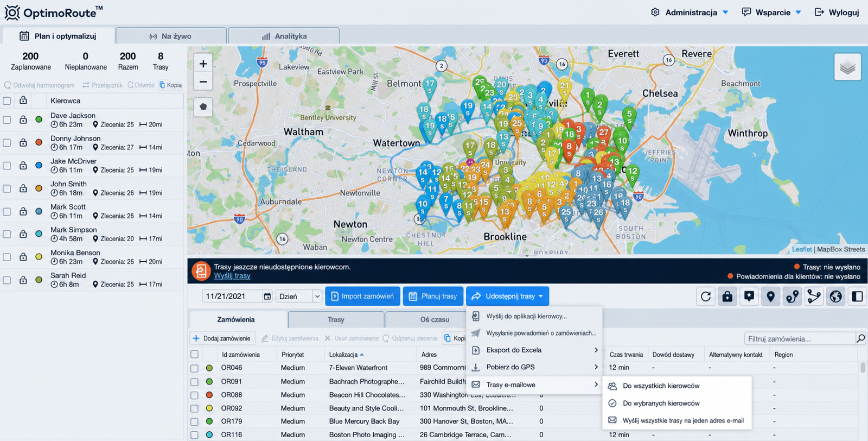
Task: Toggle the map pin marker icon
Action: coord(771,297)
